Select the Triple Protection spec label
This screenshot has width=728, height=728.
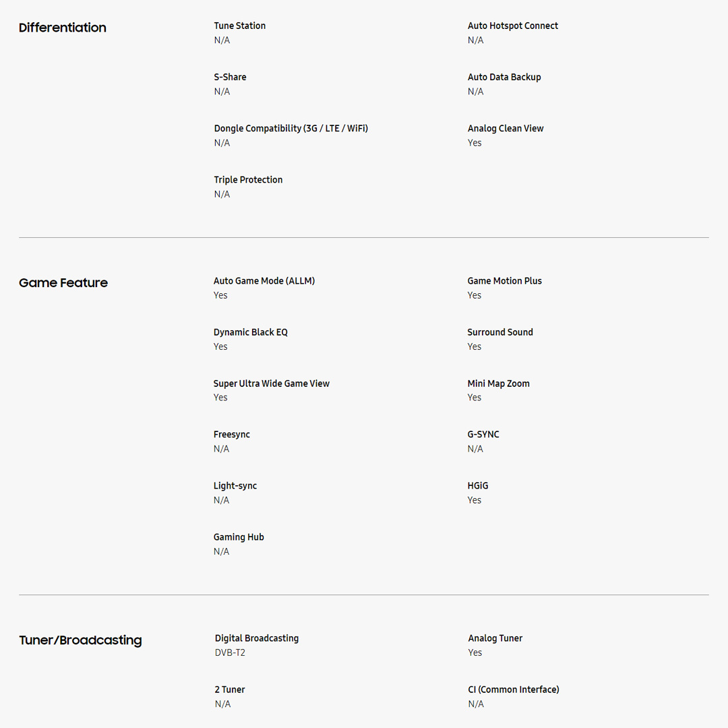248,179
